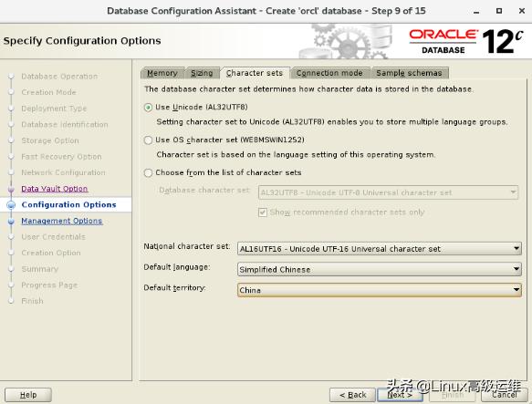Click the Deployment Type step text
532x404 pixels.
54,109
